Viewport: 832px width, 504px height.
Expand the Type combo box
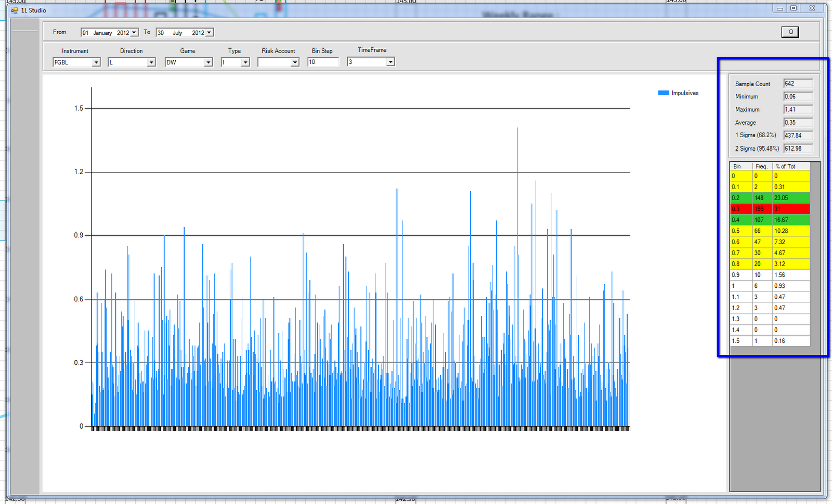click(x=245, y=62)
